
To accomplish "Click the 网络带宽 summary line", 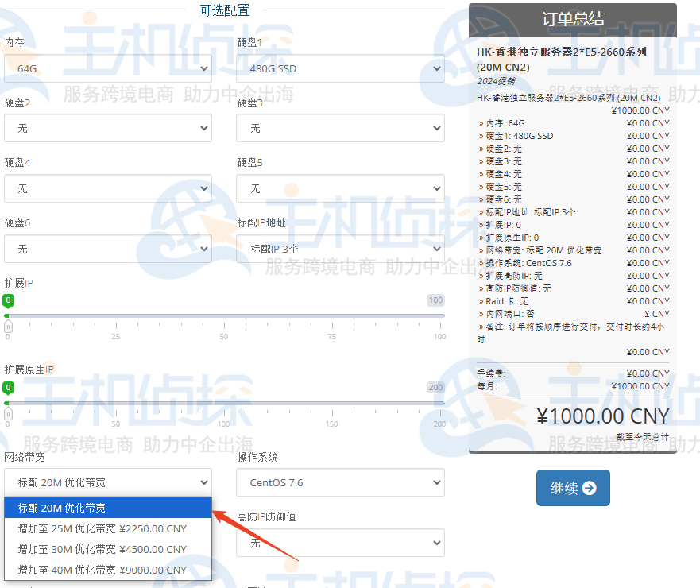I will point(573,250).
